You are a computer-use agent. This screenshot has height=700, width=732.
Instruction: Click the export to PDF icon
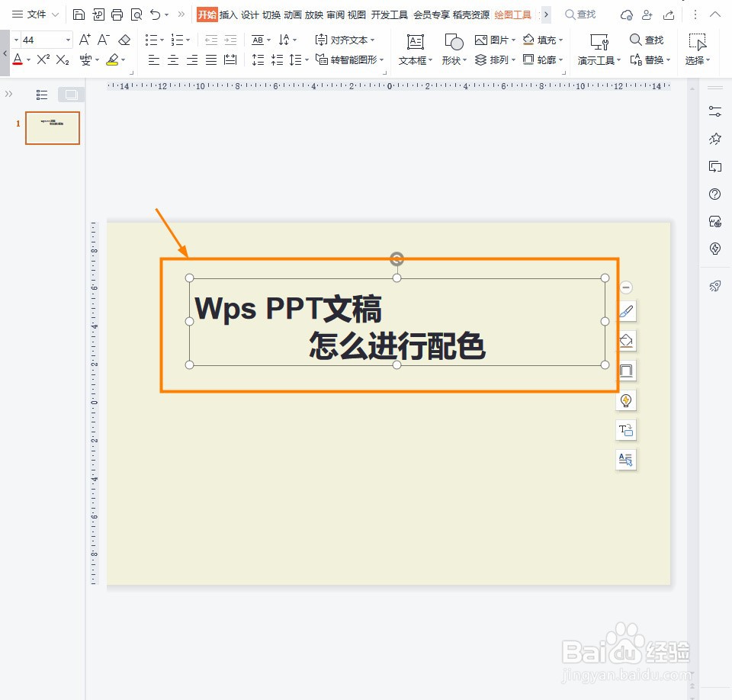tap(98, 15)
